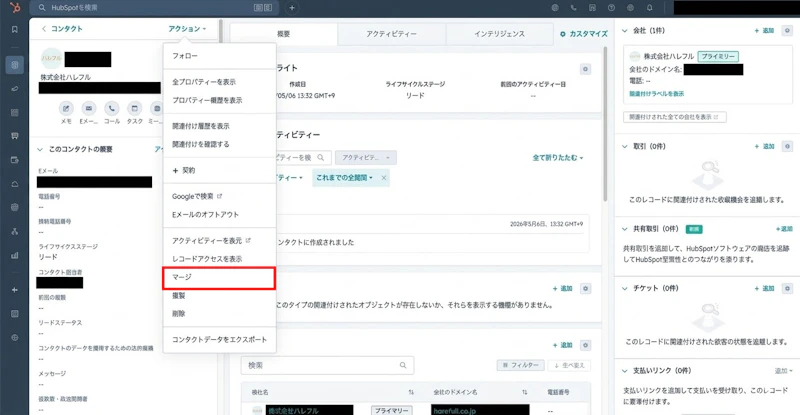Screen dimensions: 800x415
Task: Open the アクション dropdown
Action: (x=187, y=29)
